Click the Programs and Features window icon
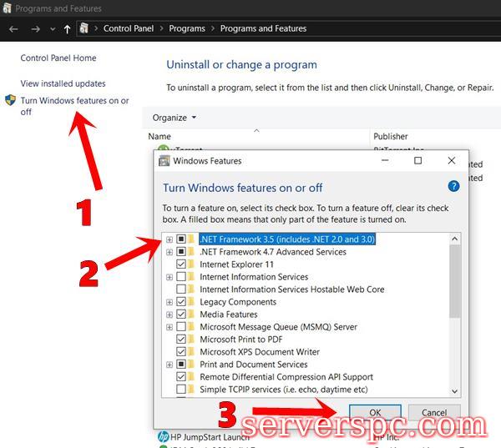This screenshot has height=448, width=501. tap(7, 8)
